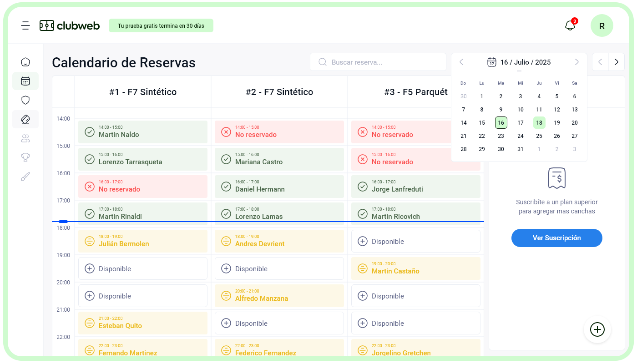Screen dimensions: 637x364
Task: Click the ticket icon in sidebar
Action: [25, 119]
